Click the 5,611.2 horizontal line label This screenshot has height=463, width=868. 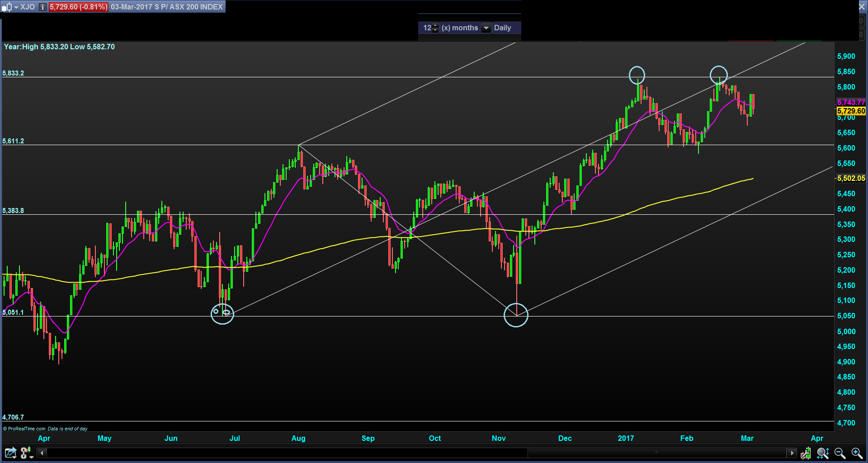point(13,141)
